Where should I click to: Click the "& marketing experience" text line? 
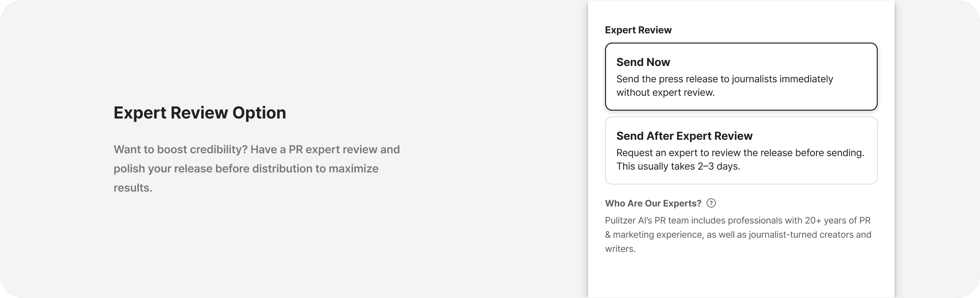[654, 234]
